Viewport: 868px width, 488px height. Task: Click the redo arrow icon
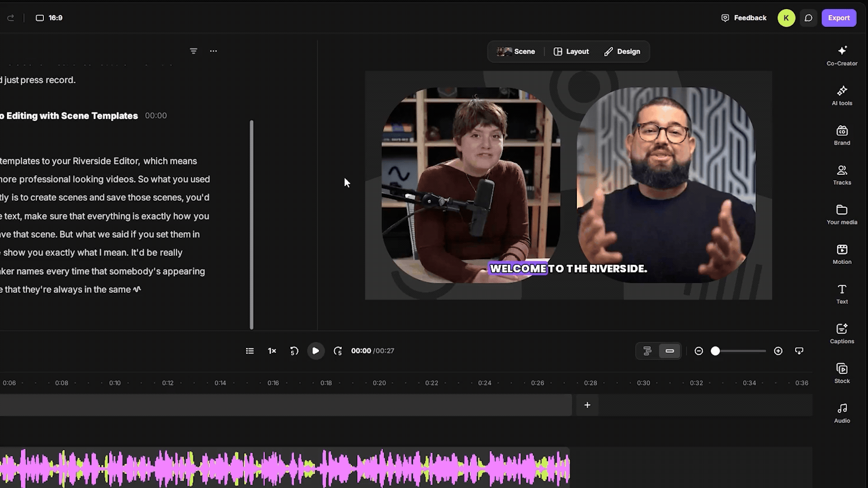(10, 18)
